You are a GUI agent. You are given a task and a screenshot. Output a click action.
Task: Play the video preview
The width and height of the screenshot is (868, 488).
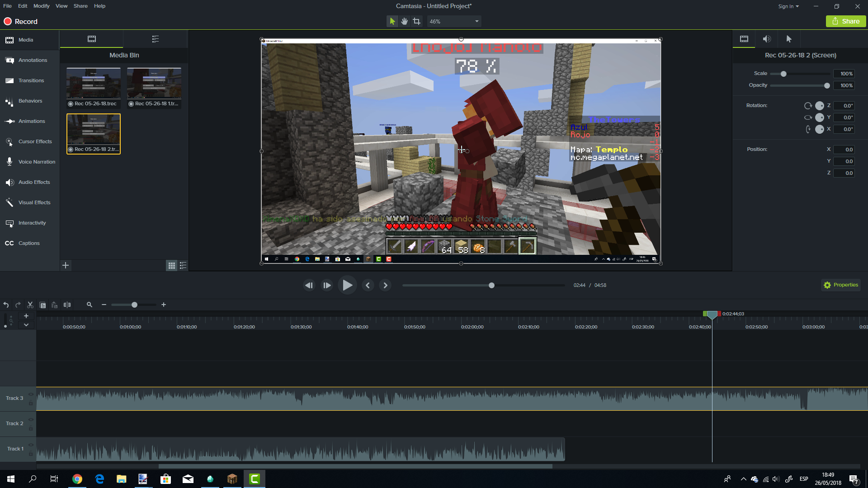coord(347,285)
